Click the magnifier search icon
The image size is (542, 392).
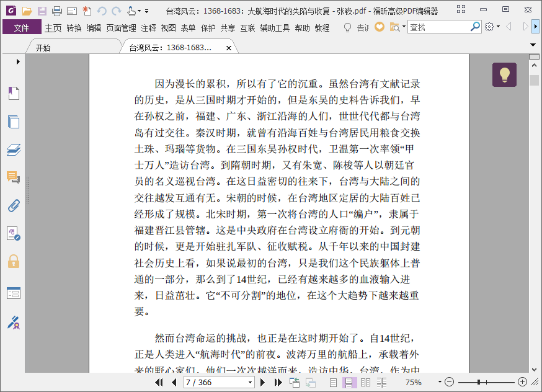pos(475,26)
